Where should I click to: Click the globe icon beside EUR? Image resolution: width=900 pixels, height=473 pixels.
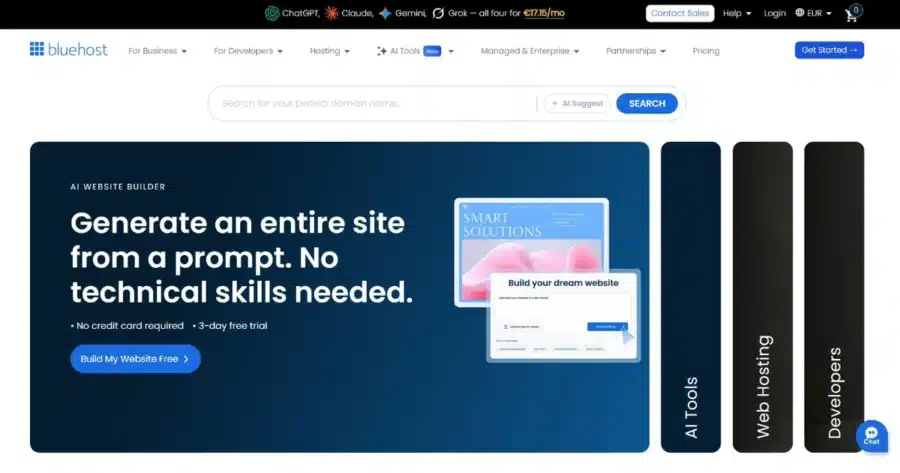pyautogui.click(x=800, y=13)
